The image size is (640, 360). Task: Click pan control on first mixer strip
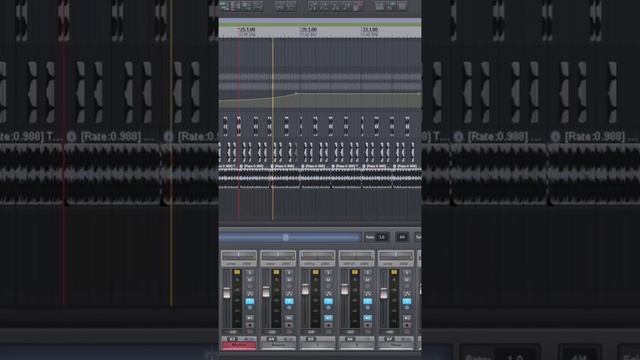coord(239,256)
